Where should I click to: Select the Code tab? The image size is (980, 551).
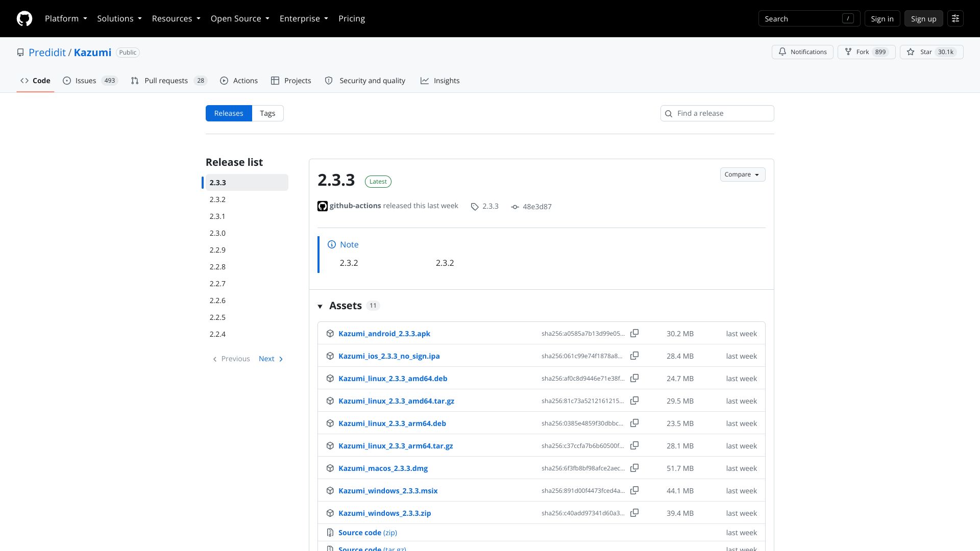(x=35, y=81)
